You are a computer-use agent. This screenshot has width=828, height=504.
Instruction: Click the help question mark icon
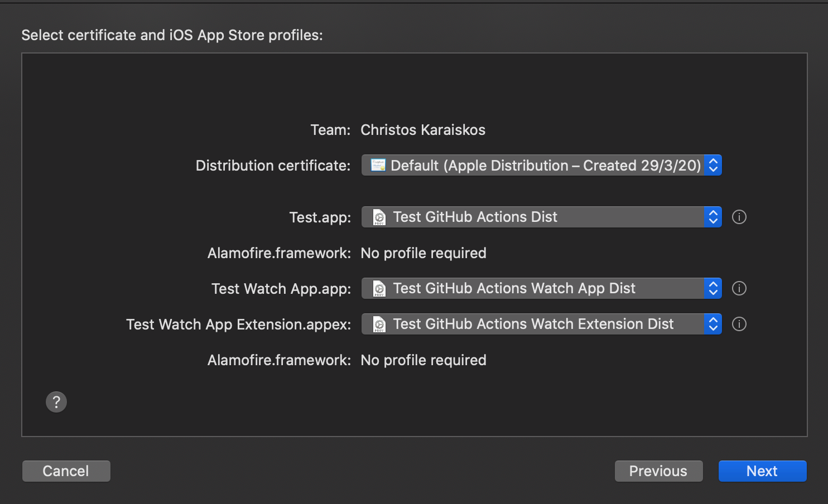click(56, 401)
